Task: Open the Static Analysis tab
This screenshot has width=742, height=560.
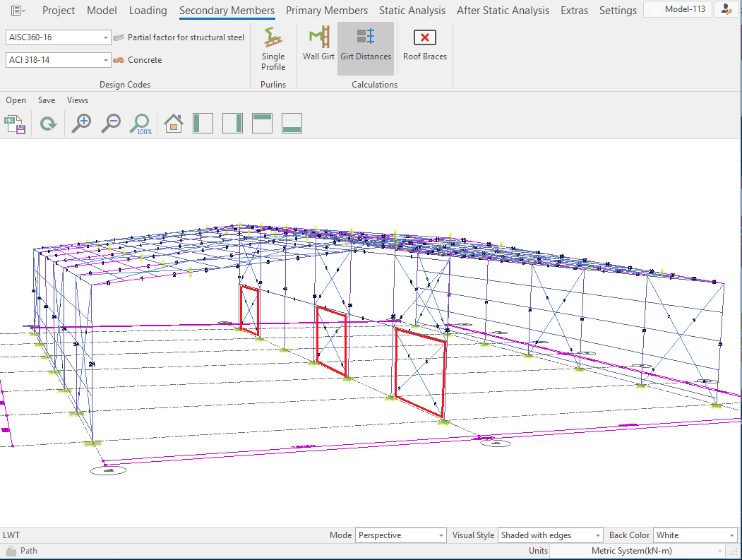Action: pos(412,11)
